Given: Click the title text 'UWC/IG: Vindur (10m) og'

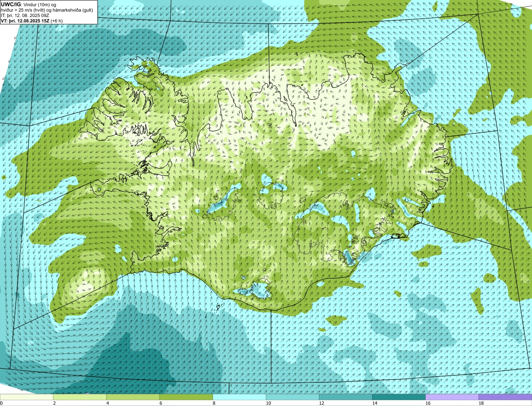Looking at the screenshot, I should (29, 4).
